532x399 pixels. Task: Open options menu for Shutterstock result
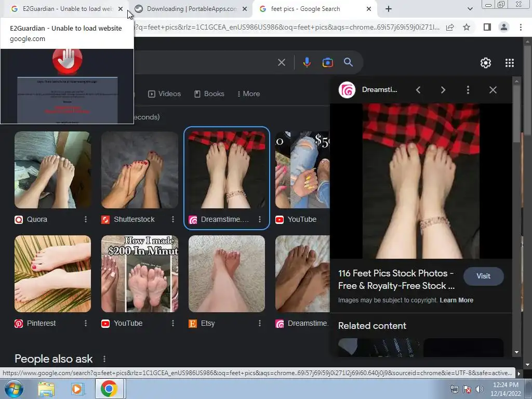click(172, 220)
